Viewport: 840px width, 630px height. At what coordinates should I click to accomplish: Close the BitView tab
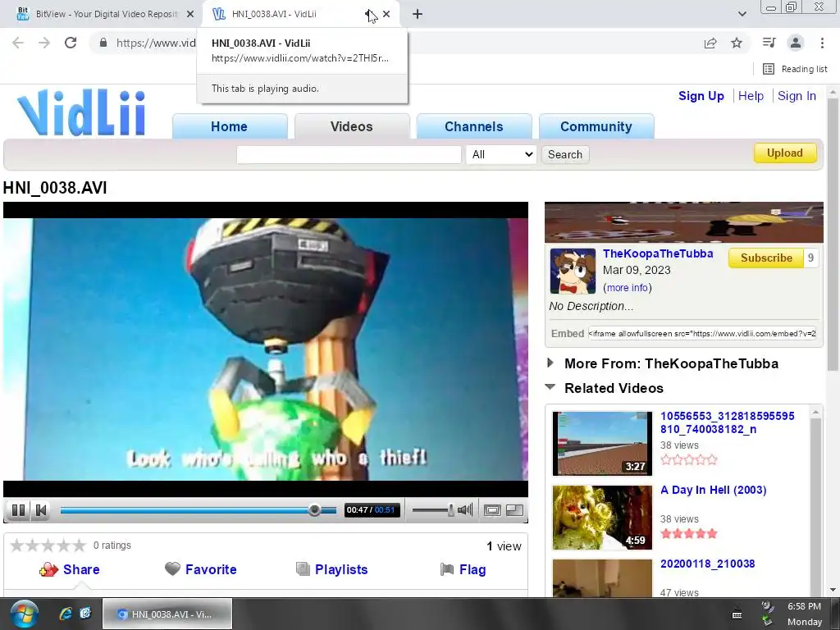190,14
